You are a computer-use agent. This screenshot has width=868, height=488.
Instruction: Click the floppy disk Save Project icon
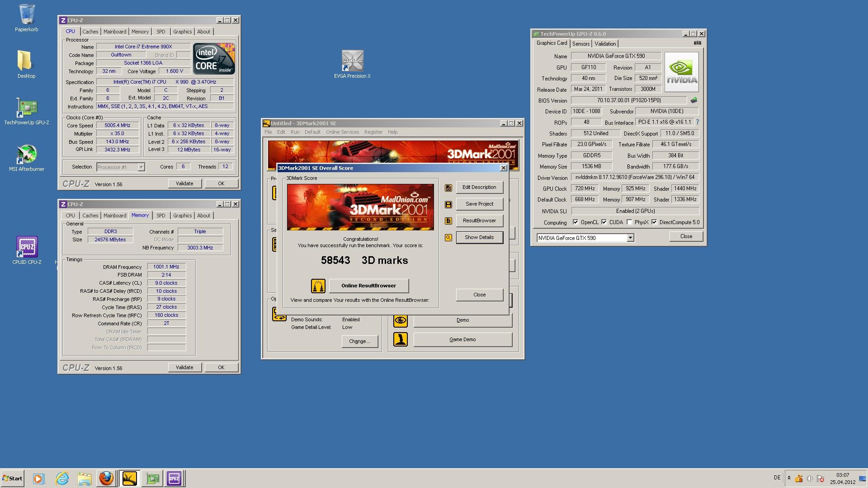pos(448,204)
